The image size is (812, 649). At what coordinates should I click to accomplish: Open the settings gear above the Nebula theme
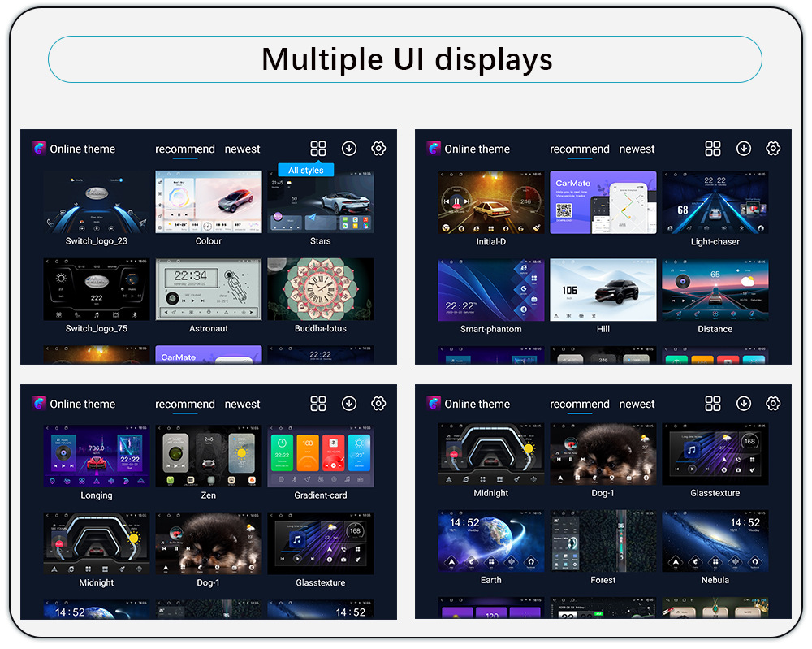tap(773, 404)
